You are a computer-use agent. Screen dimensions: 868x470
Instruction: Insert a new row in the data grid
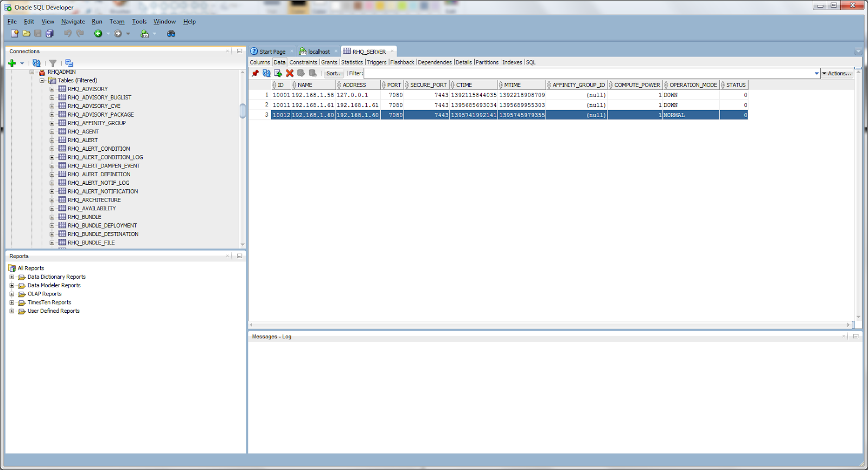278,73
